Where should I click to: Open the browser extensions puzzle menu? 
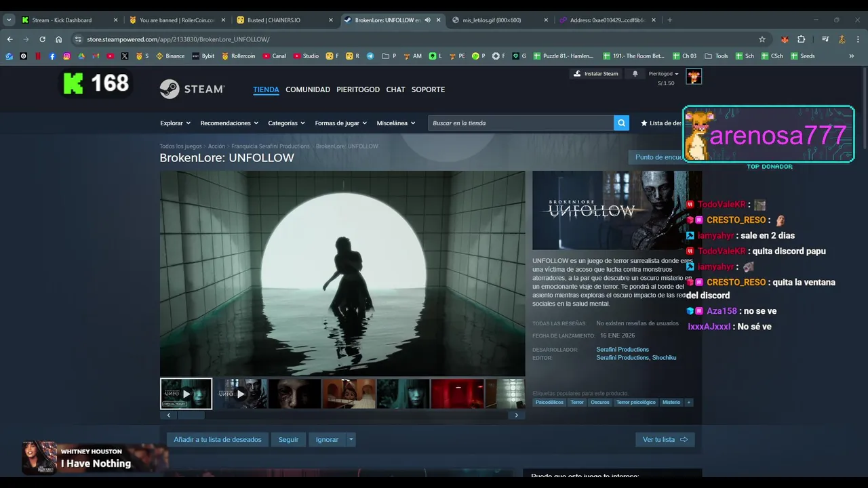[802, 39]
